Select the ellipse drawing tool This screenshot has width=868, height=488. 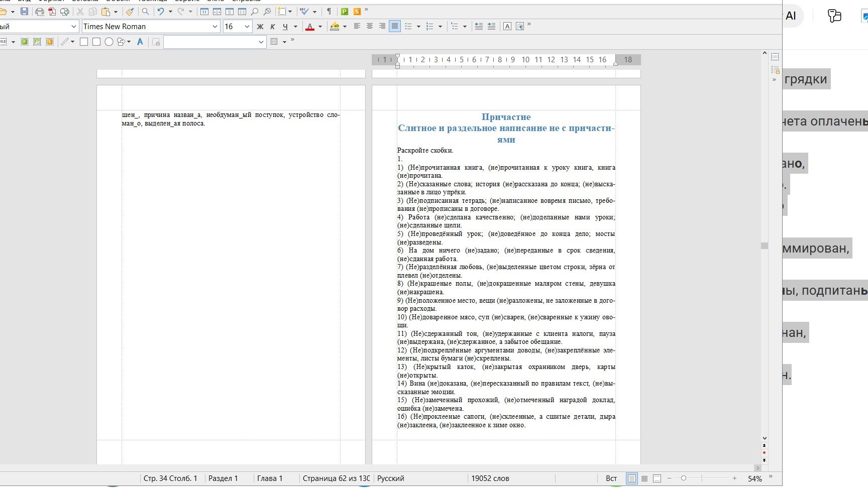108,42
